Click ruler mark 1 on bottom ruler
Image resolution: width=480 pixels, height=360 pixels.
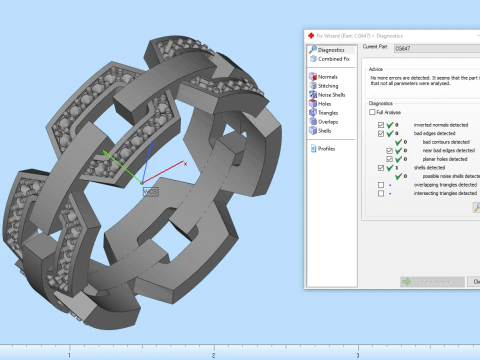tap(69, 355)
